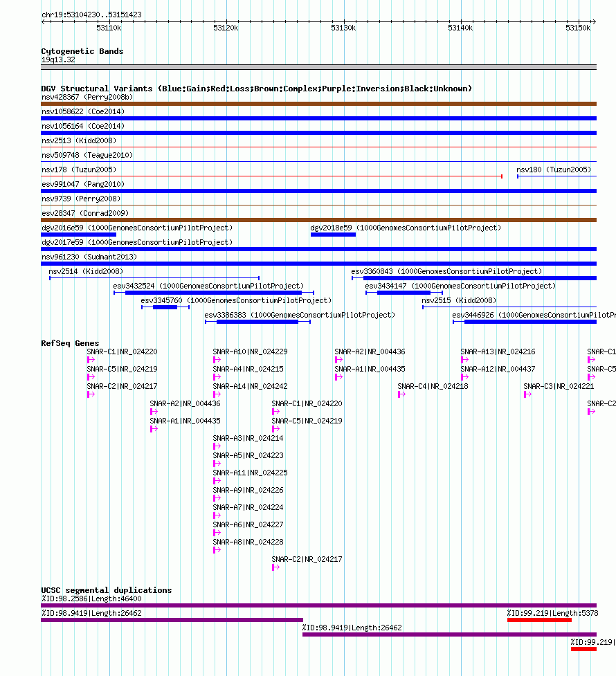This screenshot has width=616, height=676.
Task: Click the chr19:53104230..53151423 coordinates text
Action: tap(91, 15)
